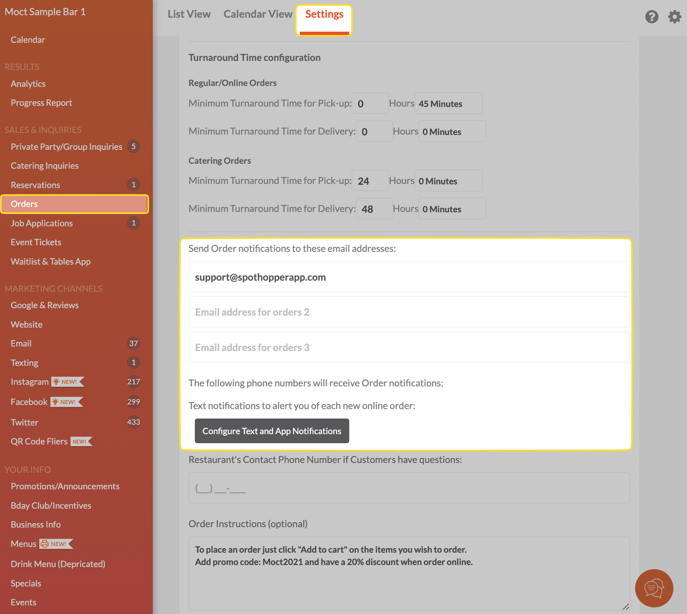This screenshot has width=687, height=614.
Task: Click the QR Code Fliers NEW badge
Action: point(81,441)
